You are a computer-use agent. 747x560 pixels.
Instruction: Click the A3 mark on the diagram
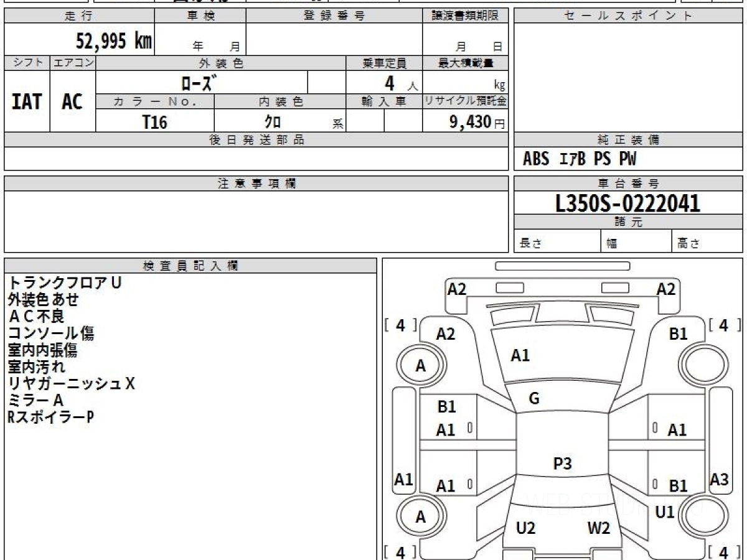pyautogui.click(x=719, y=480)
